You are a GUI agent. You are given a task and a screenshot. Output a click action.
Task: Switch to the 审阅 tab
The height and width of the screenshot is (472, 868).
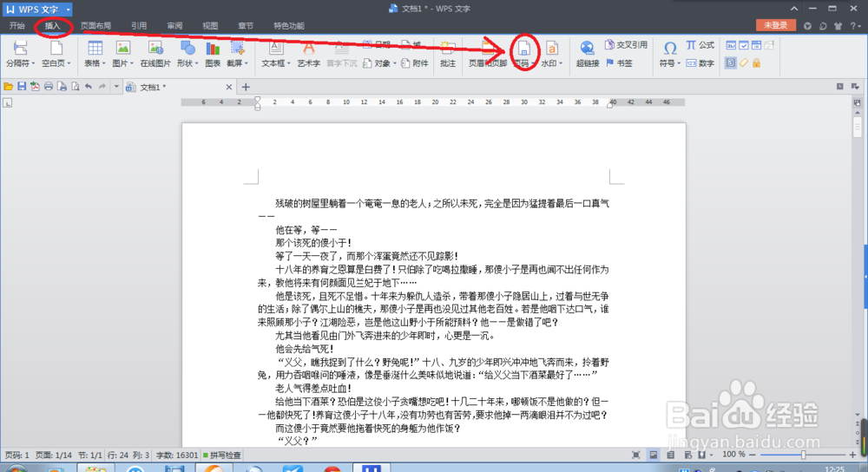click(x=174, y=25)
